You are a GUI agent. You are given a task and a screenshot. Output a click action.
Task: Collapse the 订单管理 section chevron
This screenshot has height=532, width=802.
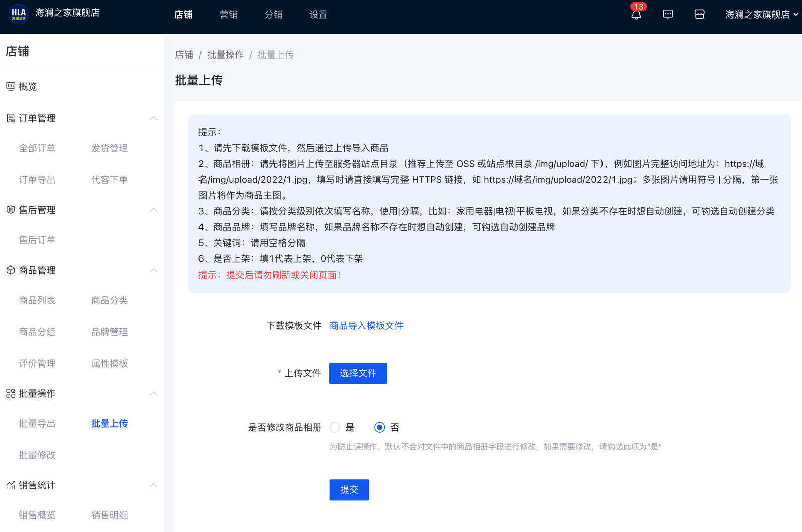click(x=154, y=118)
